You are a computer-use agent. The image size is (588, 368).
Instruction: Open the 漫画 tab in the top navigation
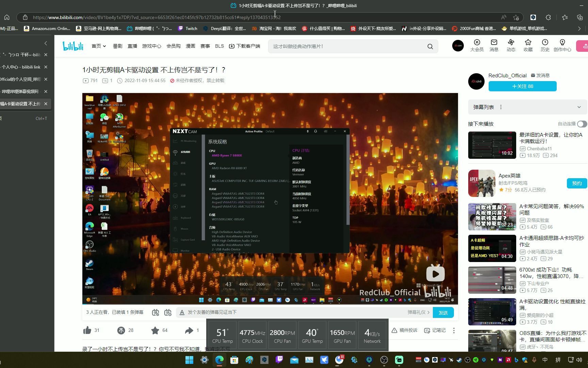click(190, 46)
